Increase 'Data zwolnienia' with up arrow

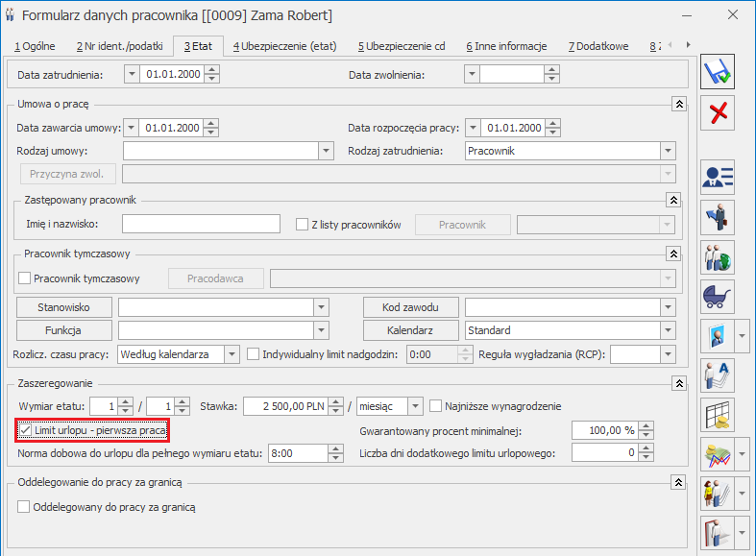click(x=551, y=70)
